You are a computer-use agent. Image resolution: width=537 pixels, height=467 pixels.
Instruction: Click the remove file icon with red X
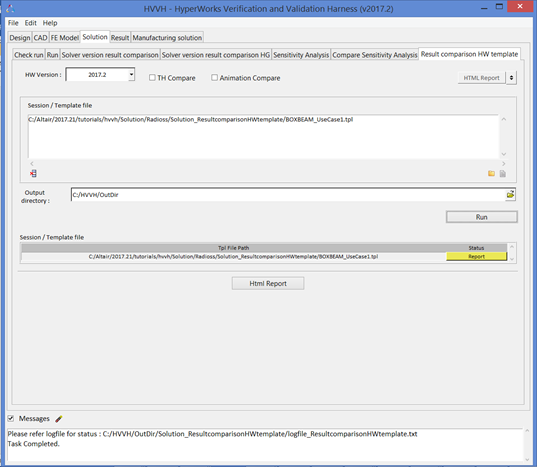click(33, 174)
